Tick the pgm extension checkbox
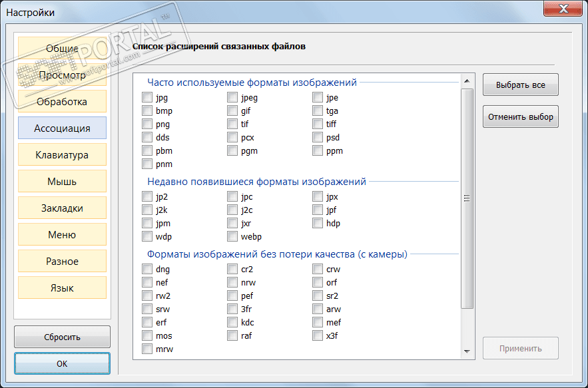Viewport: 588px width, 388px height. point(232,150)
